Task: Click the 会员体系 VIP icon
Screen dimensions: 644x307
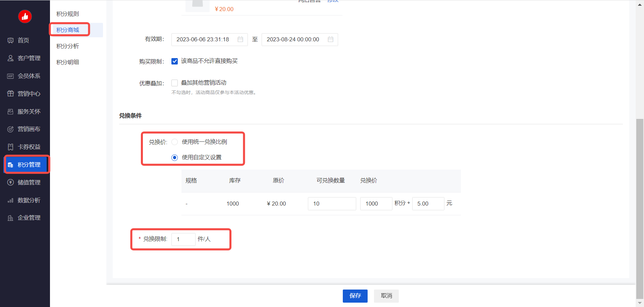Action: click(x=10, y=76)
